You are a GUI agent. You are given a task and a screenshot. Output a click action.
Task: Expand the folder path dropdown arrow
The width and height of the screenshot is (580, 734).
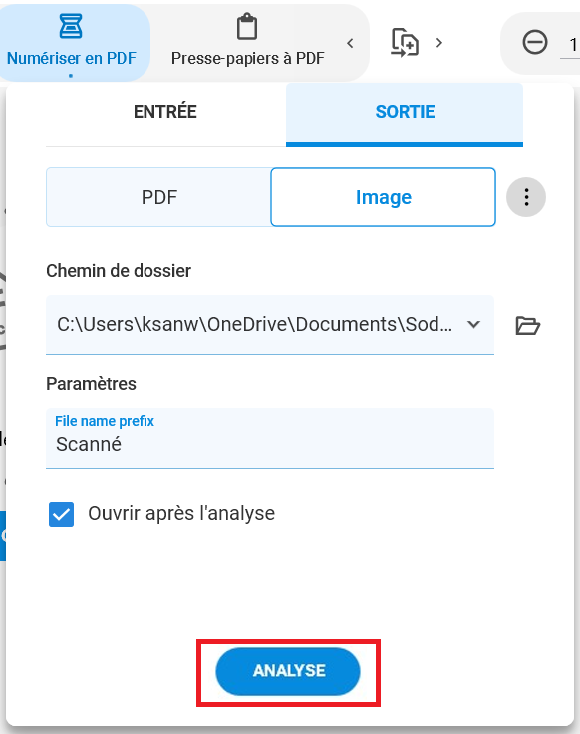tap(474, 324)
